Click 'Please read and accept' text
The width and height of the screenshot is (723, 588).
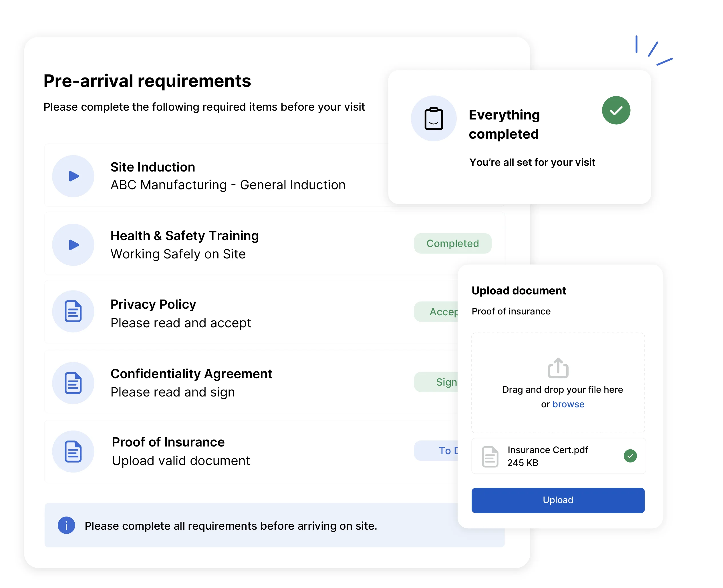180,323
